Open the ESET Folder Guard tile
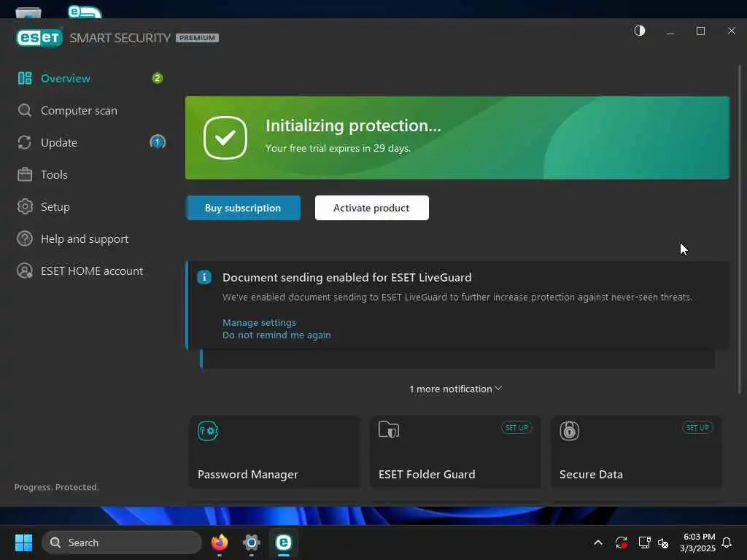The image size is (747, 560). [x=455, y=452]
